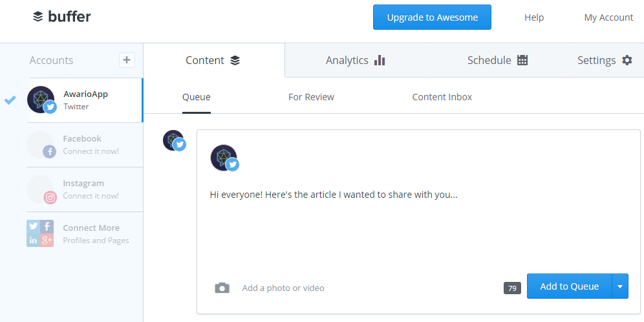Click the camera icon to attach media
Screen dimensions: 644x322
click(222, 288)
